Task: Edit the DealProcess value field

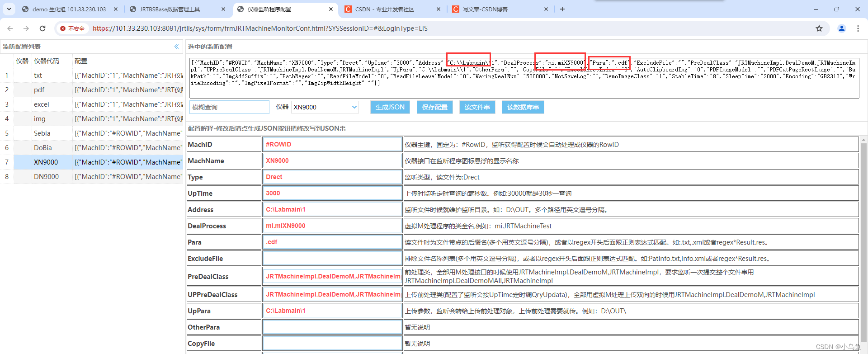Action: (332, 226)
